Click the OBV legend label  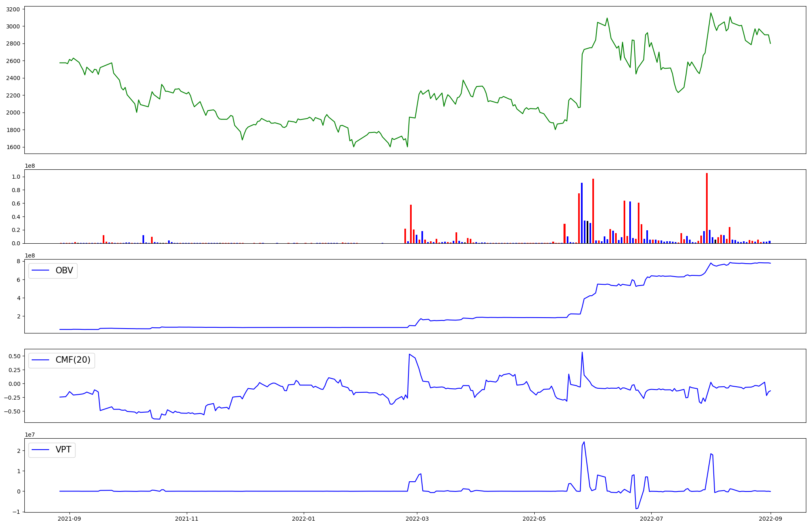tap(64, 270)
